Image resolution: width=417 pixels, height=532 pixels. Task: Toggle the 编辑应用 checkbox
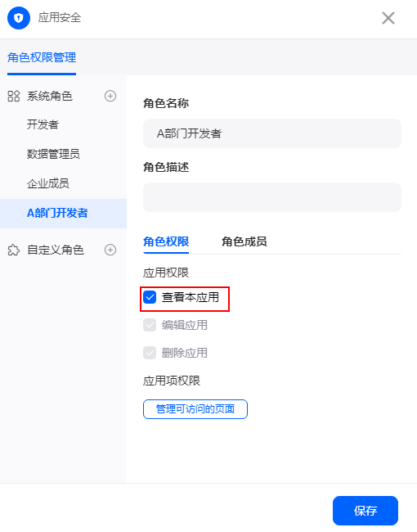[x=150, y=325]
